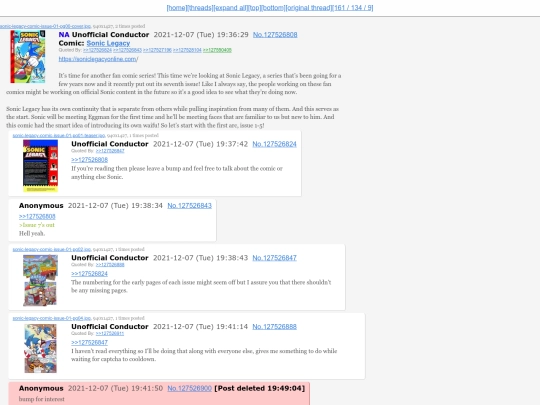The image size is (540, 405).
Task: Open the teaser image filename link
Action: 59,135
